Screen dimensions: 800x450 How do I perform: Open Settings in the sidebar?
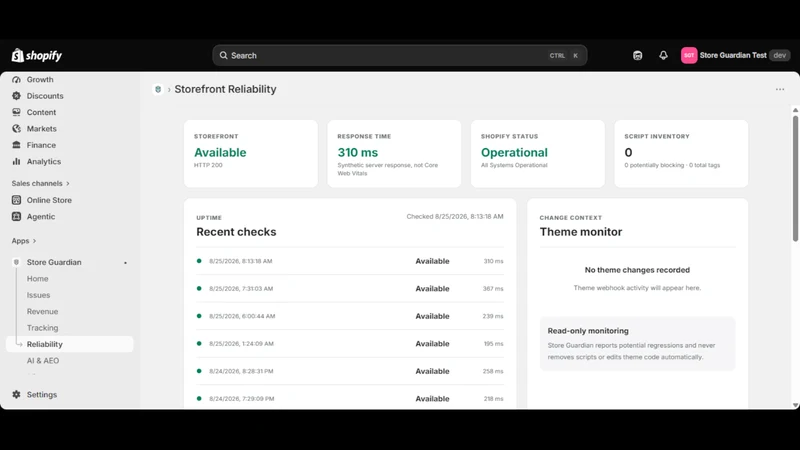[42, 394]
